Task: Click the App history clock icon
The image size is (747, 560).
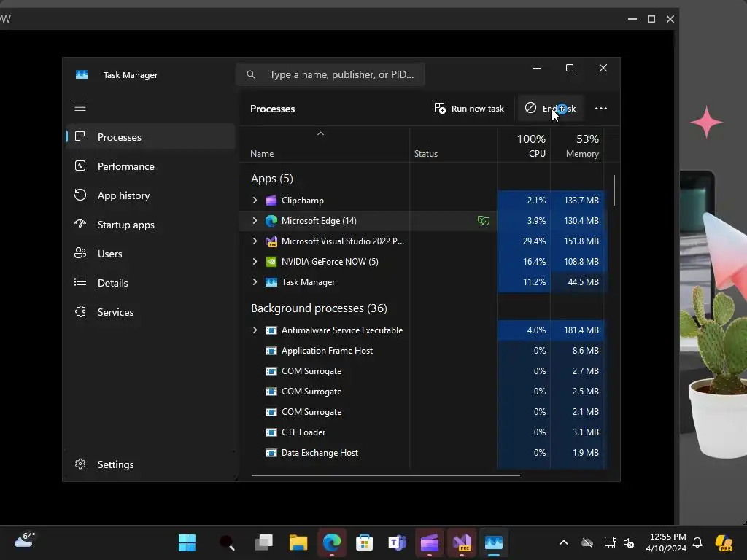Action: coord(80,195)
